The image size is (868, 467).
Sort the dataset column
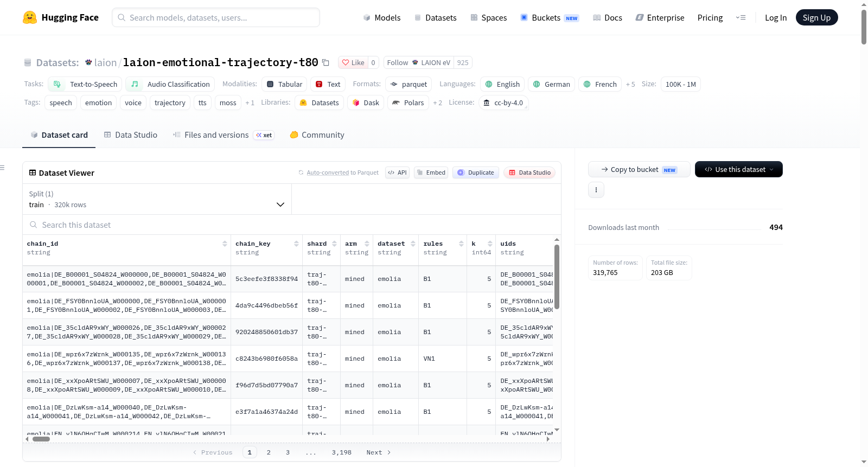(413, 244)
